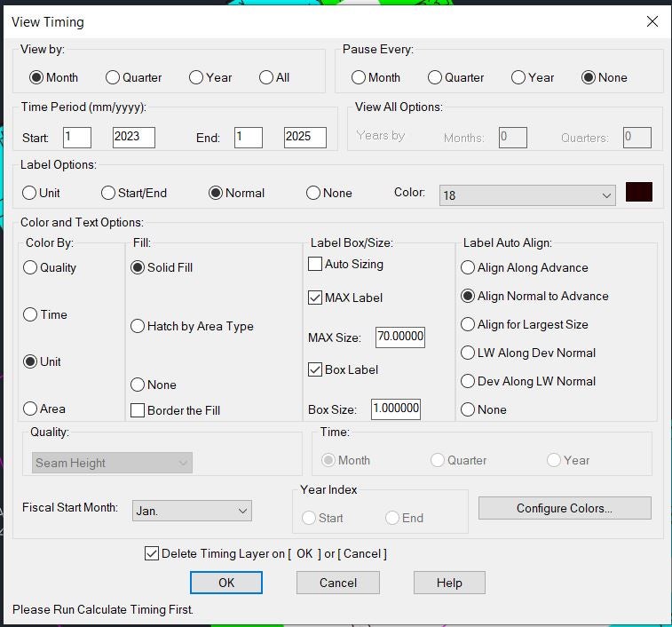Click the MAX Size value field
The width and height of the screenshot is (672, 627).
pyautogui.click(x=400, y=337)
